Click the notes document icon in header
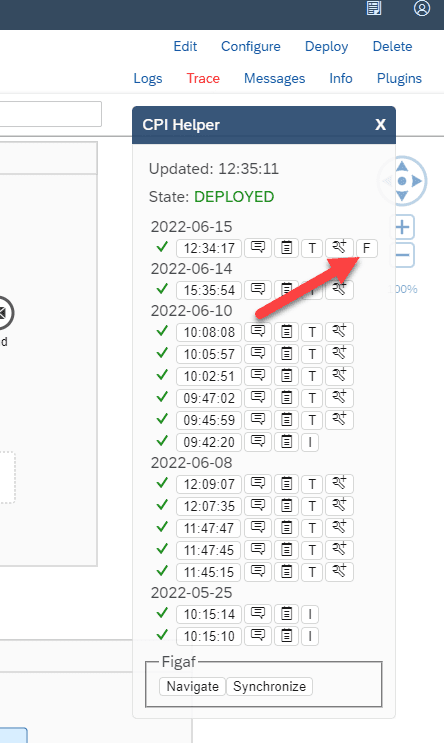This screenshot has width=444, height=743. 374,8
